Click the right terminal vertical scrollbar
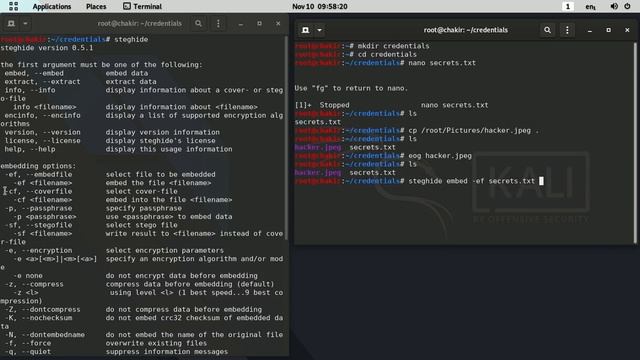Viewport: 640px width, 360px height. pyautogui.click(x=636, y=143)
